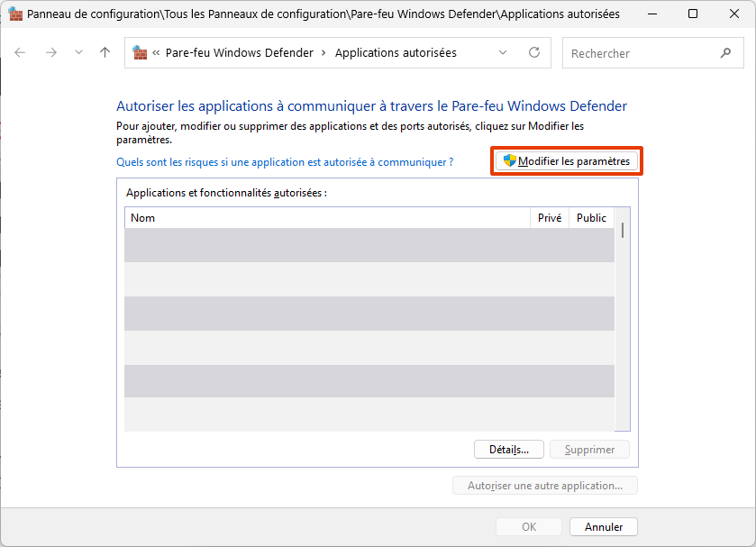Click the search magnifier icon

pyautogui.click(x=725, y=52)
